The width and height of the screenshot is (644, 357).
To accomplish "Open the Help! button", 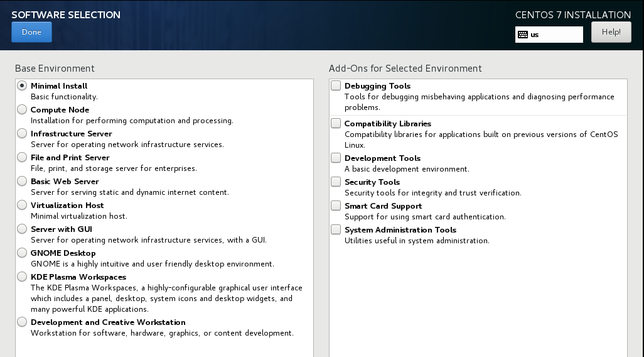I will pos(611,32).
